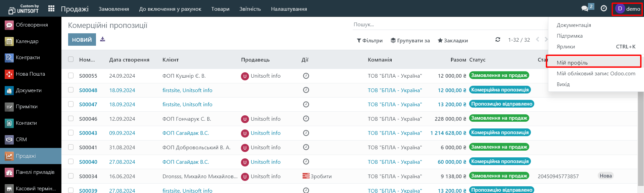Tick the checkbox for order S00048
Viewport: 644px width, 193px height.
(x=71, y=90)
